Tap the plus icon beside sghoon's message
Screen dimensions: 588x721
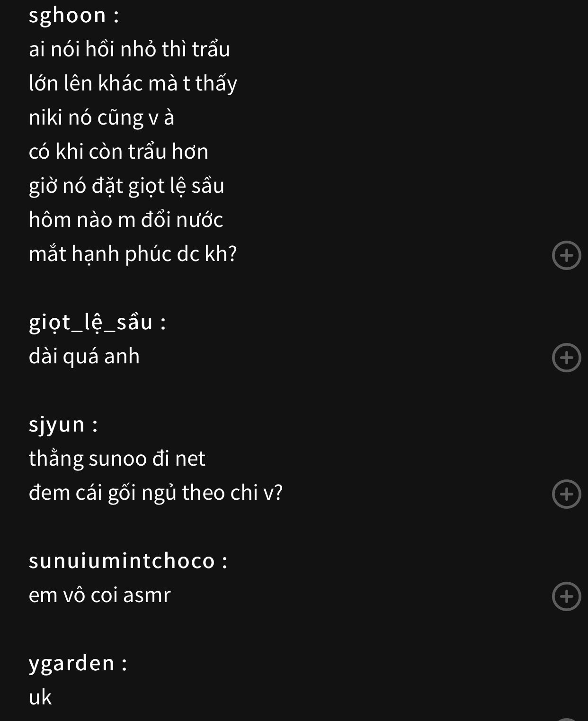566,255
